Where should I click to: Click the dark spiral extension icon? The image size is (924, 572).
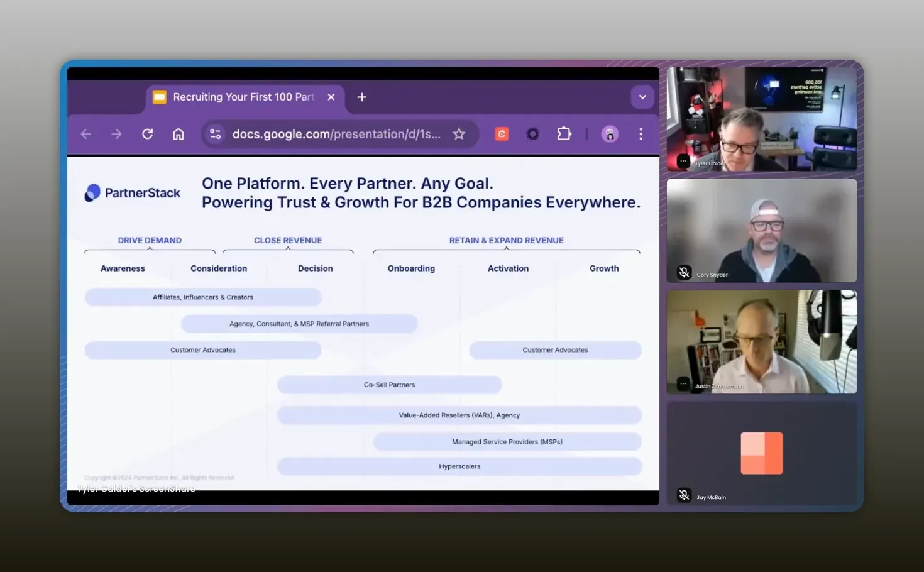[532, 134]
